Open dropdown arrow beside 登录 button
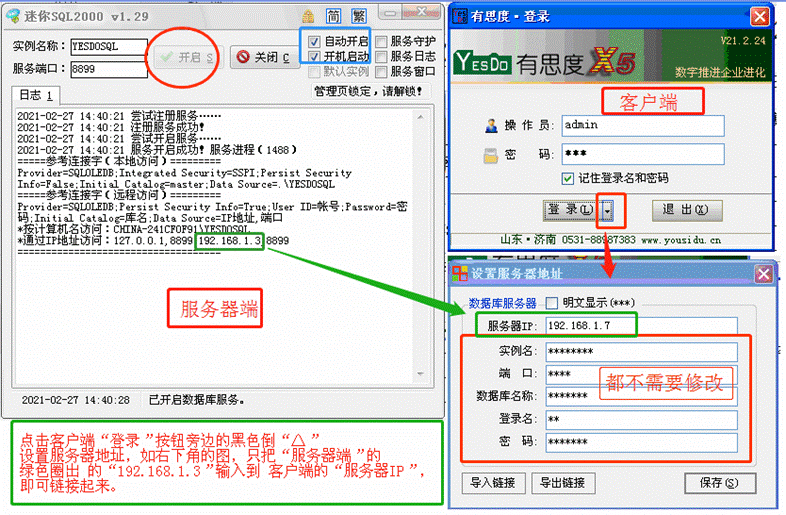The height and width of the screenshot is (515, 786). click(607, 211)
